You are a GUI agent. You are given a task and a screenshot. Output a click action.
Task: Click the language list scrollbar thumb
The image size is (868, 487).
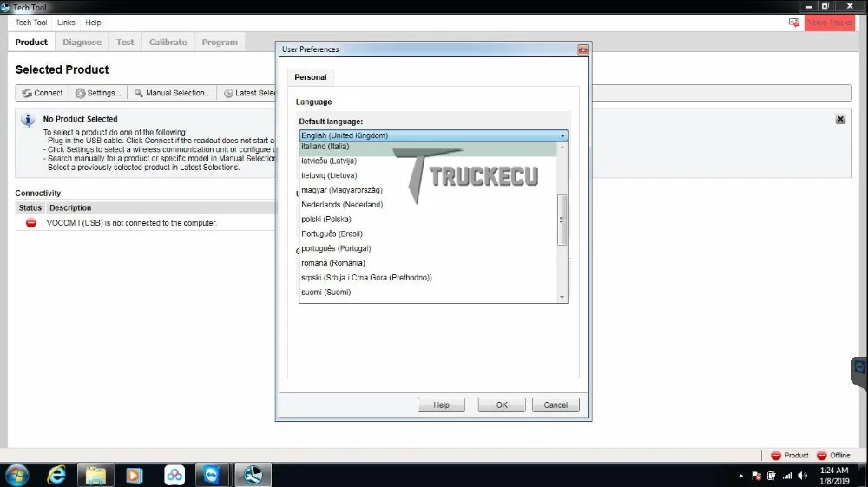coord(562,220)
